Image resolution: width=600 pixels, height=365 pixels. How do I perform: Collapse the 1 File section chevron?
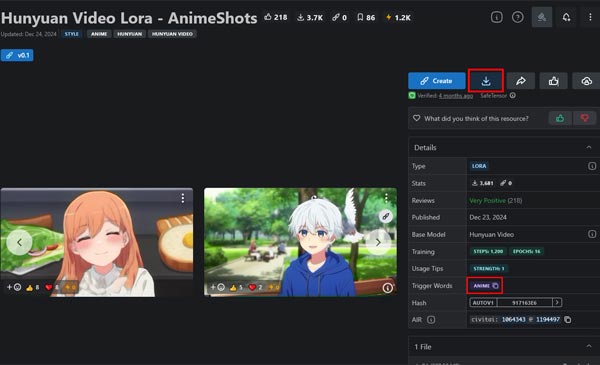[x=589, y=346]
